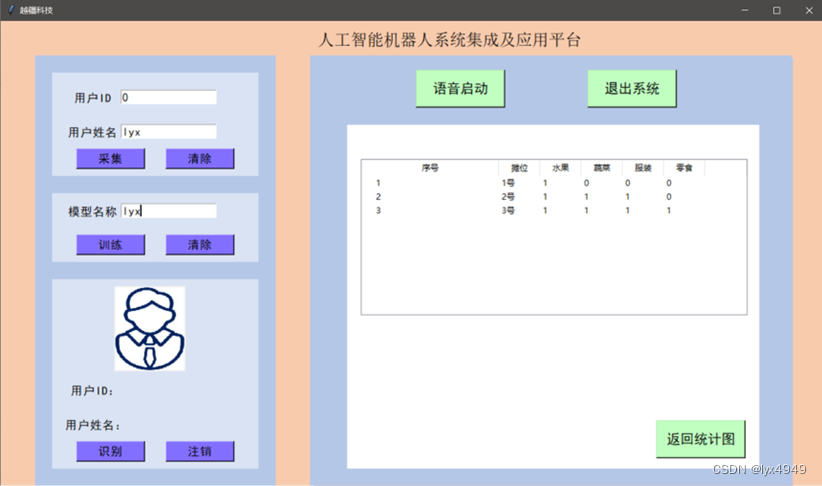This screenshot has width=822, height=486.
Task: Click sequence number 2 in the table
Action: click(378, 197)
